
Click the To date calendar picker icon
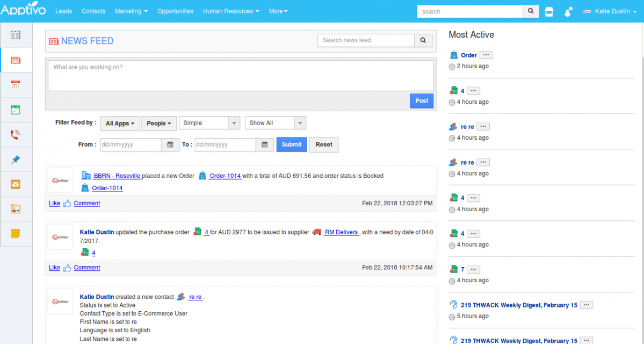[x=264, y=145]
